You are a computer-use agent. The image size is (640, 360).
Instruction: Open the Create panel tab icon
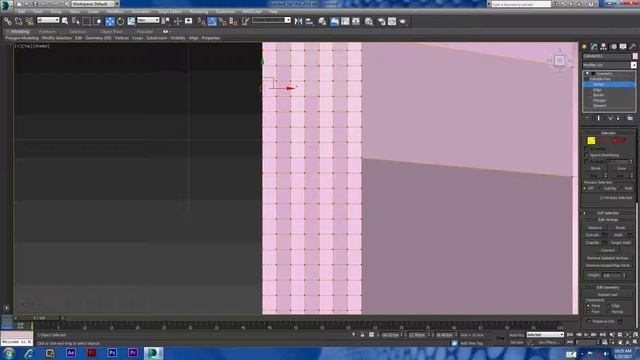[x=584, y=47]
